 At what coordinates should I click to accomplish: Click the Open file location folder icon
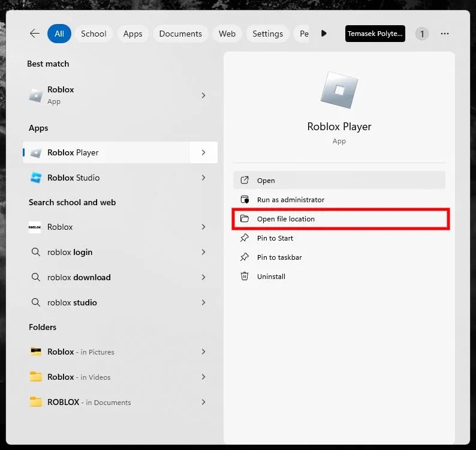pos(245,218)
